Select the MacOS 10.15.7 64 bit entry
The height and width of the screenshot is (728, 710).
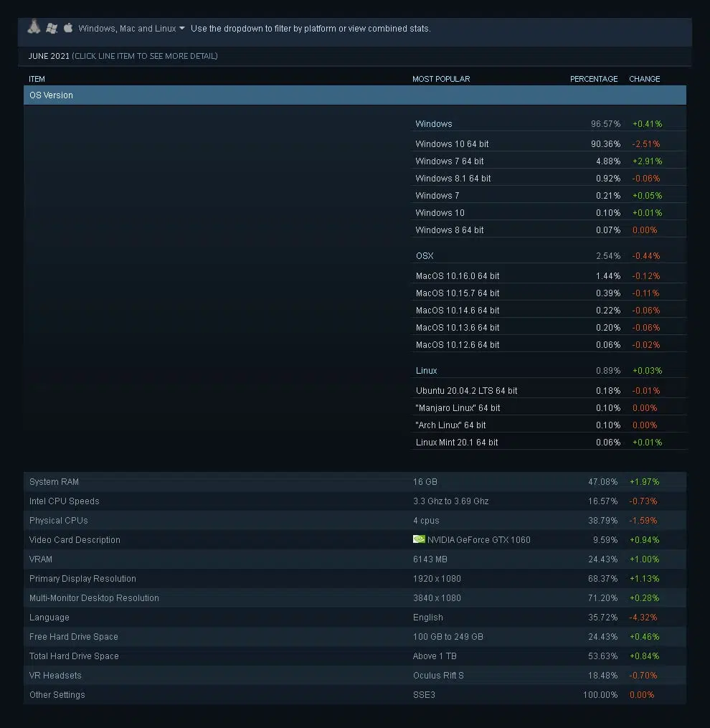[x=458, y=293]
